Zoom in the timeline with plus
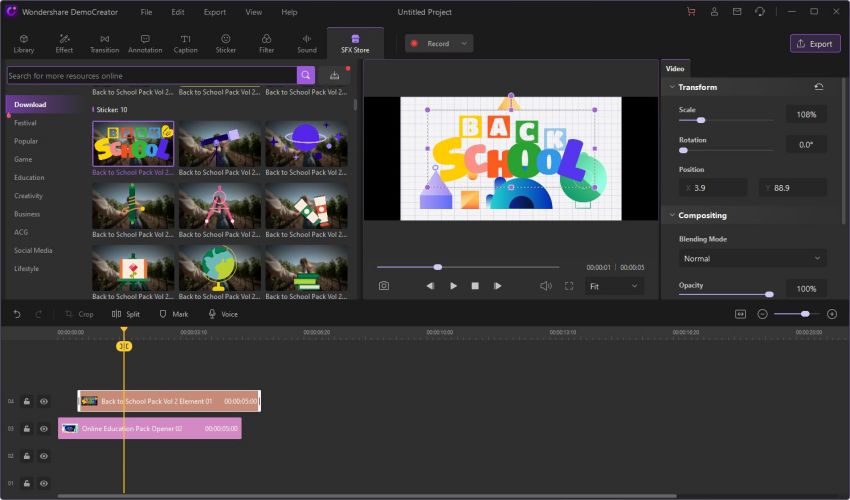 tap(832, 314)
